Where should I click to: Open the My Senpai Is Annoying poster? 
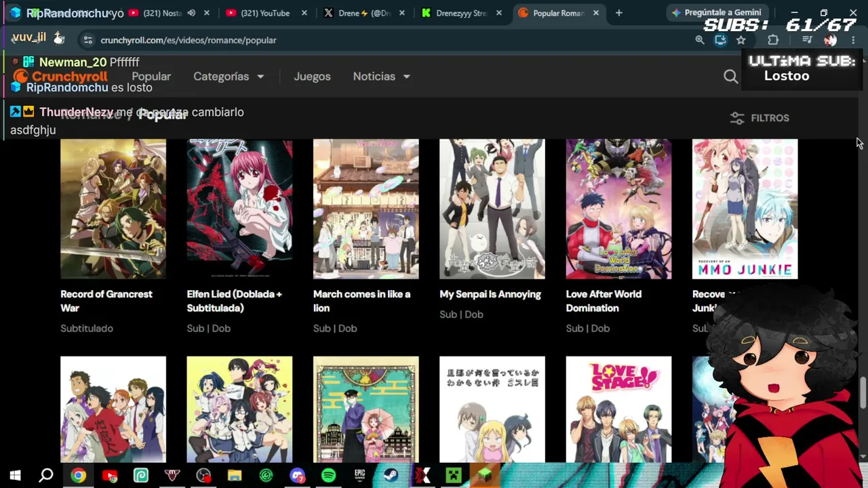click(x=492, y=209)
